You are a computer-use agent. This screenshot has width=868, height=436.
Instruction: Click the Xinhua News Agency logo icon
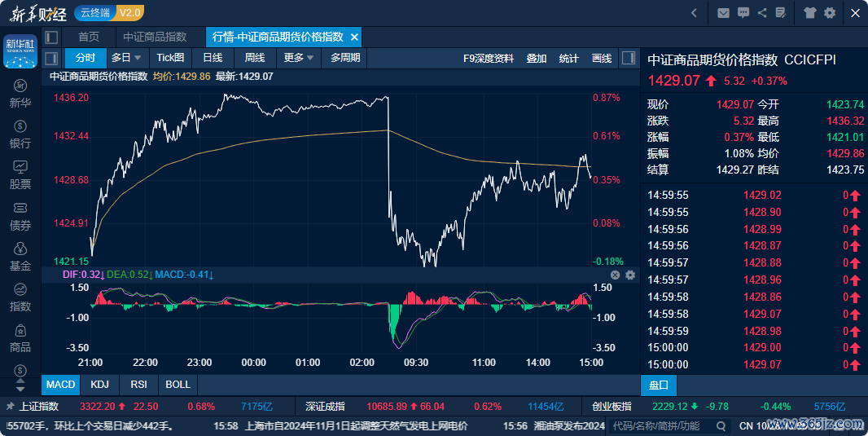point(20,51)
